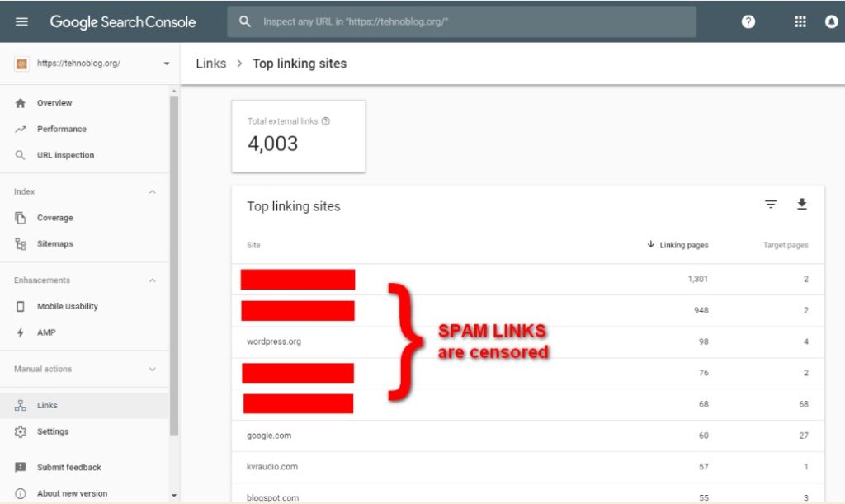This screenshot has height=504, width=845.
Task: Click the Linking pages sort arrow
Action: tap(651, 244)
